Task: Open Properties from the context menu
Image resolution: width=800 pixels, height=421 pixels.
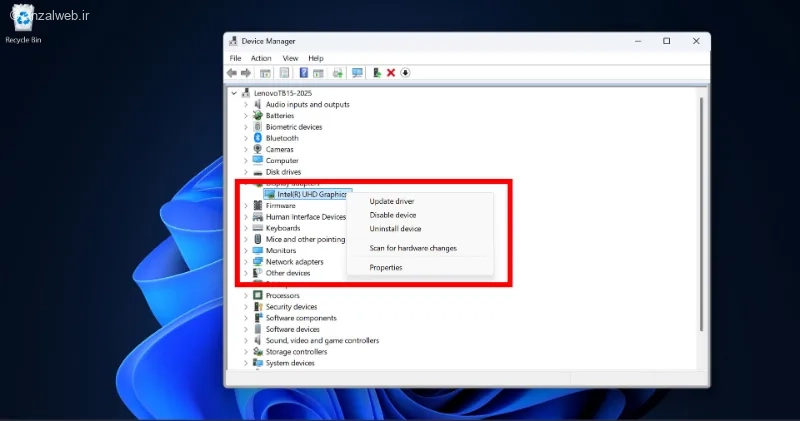Action: [x=386, y=267]
